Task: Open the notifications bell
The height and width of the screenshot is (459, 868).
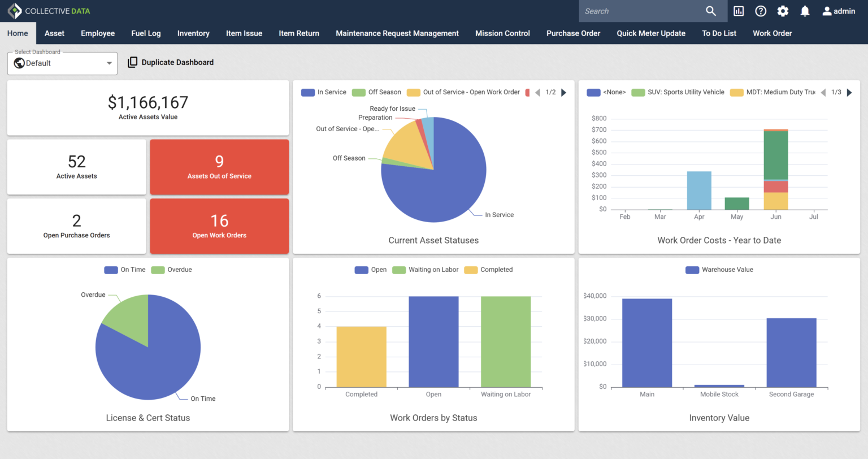Action: (805, 11)
